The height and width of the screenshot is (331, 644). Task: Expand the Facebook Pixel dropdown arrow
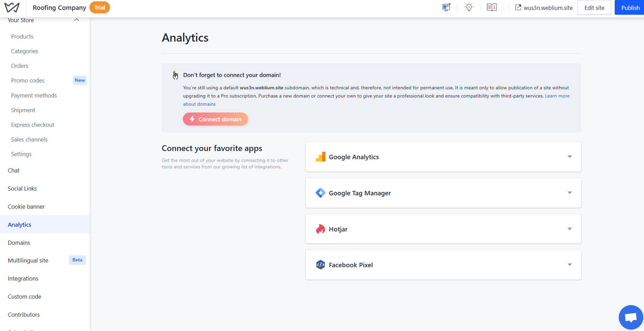(569, 265)
